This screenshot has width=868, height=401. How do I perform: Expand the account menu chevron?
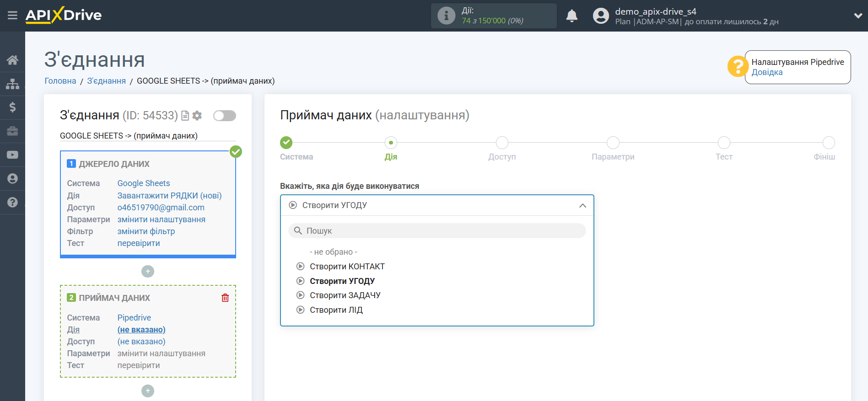[858, 16]
